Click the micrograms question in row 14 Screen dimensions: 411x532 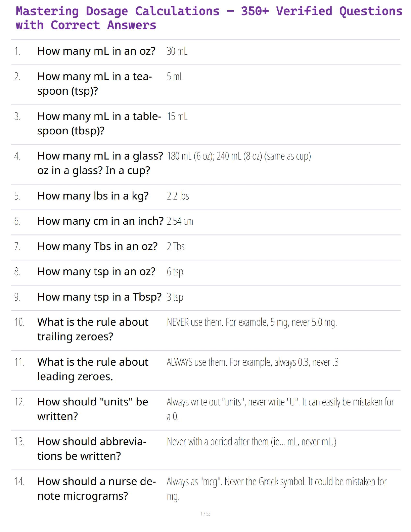(x=96, y=489)
